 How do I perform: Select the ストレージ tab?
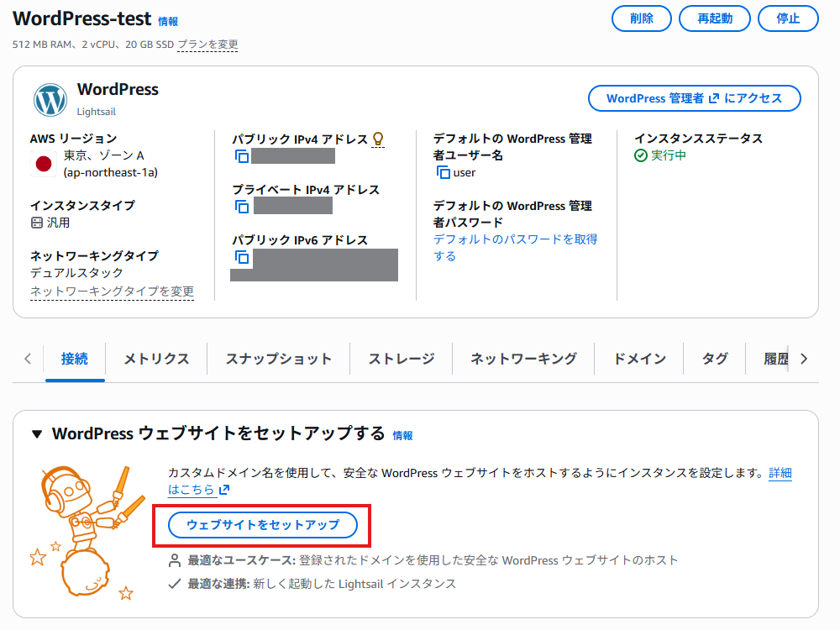[x=402, y=359]
